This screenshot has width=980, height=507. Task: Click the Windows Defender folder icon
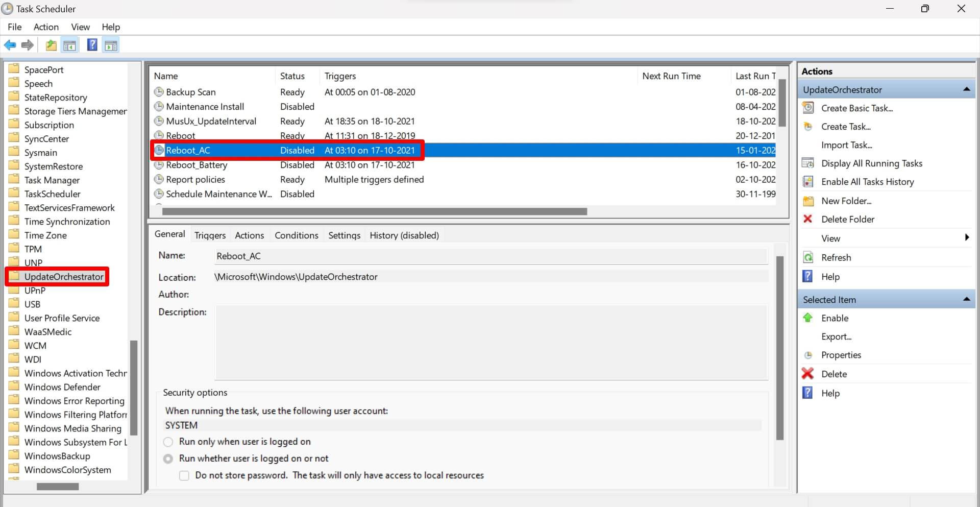(14, 387)
